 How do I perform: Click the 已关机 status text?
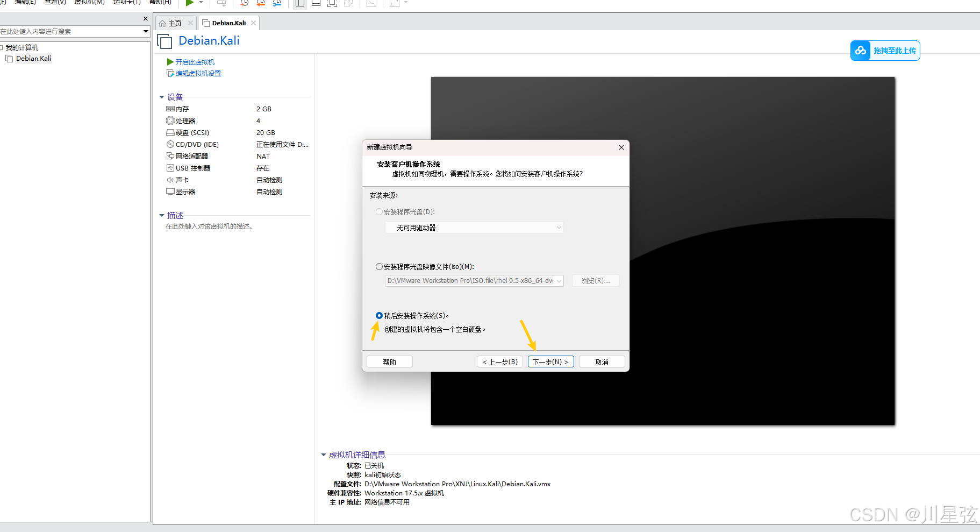click(374, 466)
